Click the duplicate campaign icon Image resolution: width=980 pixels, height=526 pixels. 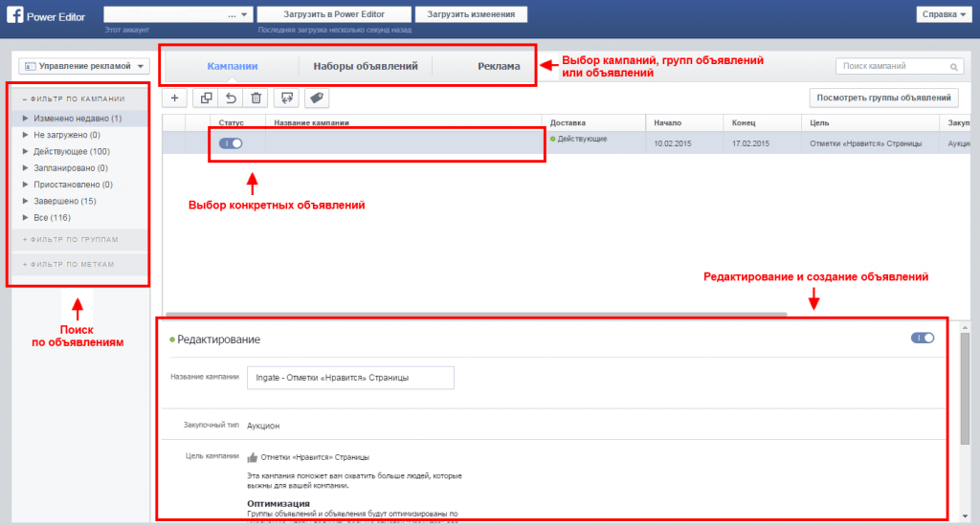tap(206, 98)
